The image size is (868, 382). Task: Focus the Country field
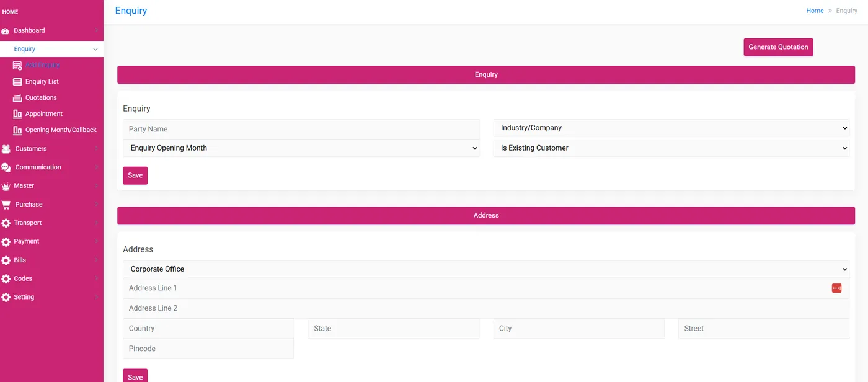point(208,329)
